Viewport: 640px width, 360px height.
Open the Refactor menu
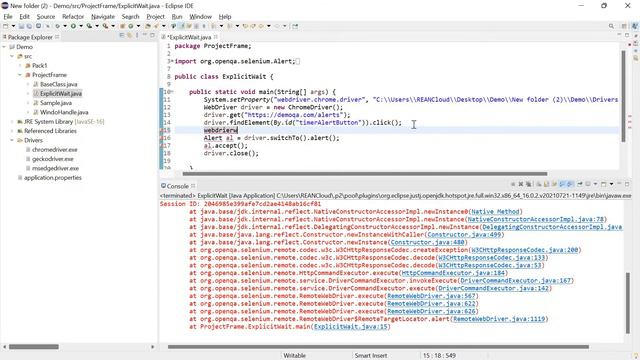pyautogui.click(x=73, y=16)
